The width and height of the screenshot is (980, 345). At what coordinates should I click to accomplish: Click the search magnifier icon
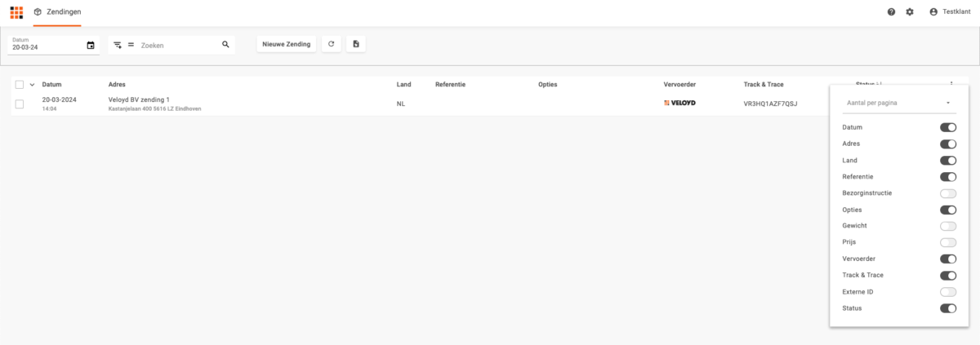coord(225,45)
